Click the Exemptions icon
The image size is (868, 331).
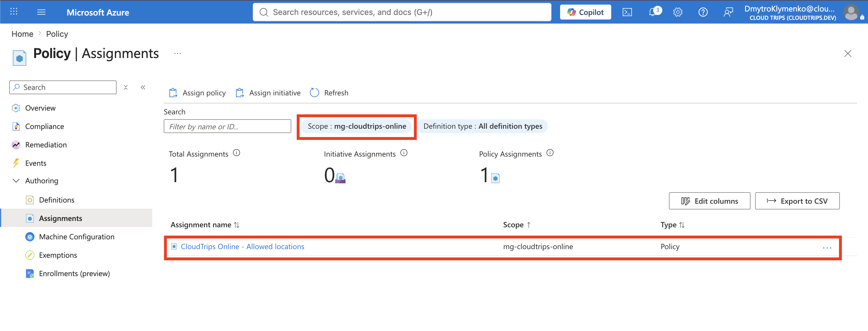[30, 255]
